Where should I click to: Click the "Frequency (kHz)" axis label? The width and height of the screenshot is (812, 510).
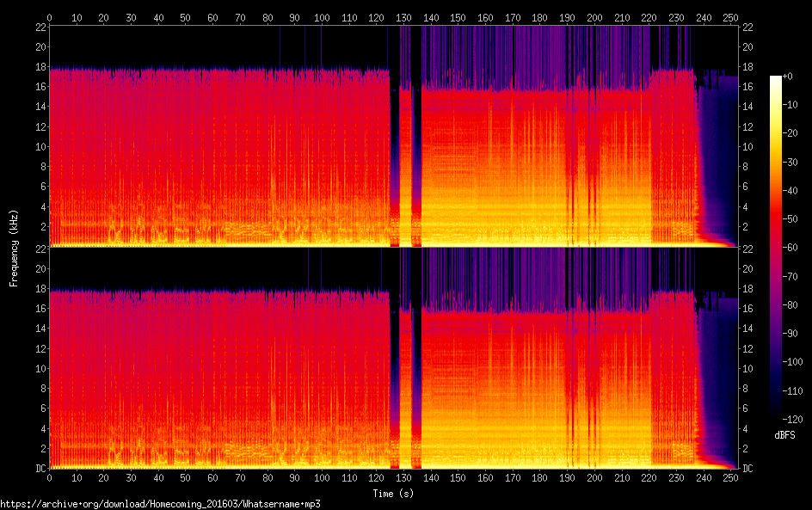click(x=14, y=248)
